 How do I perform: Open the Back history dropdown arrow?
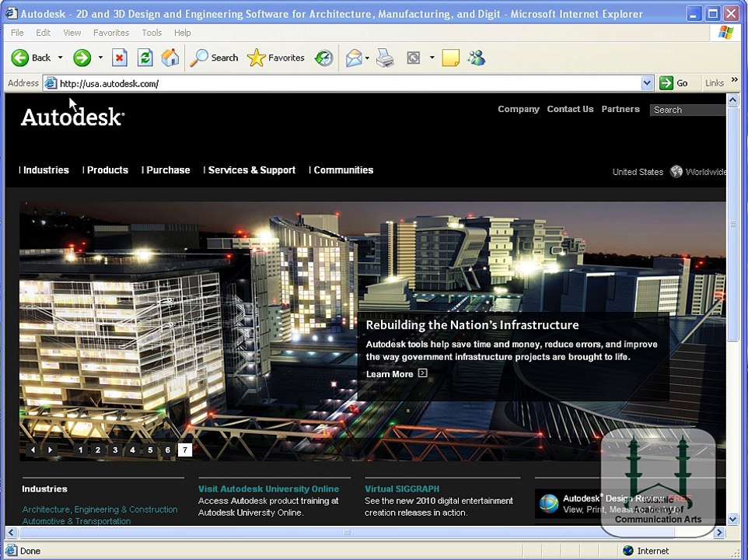(x=60, y=58)
